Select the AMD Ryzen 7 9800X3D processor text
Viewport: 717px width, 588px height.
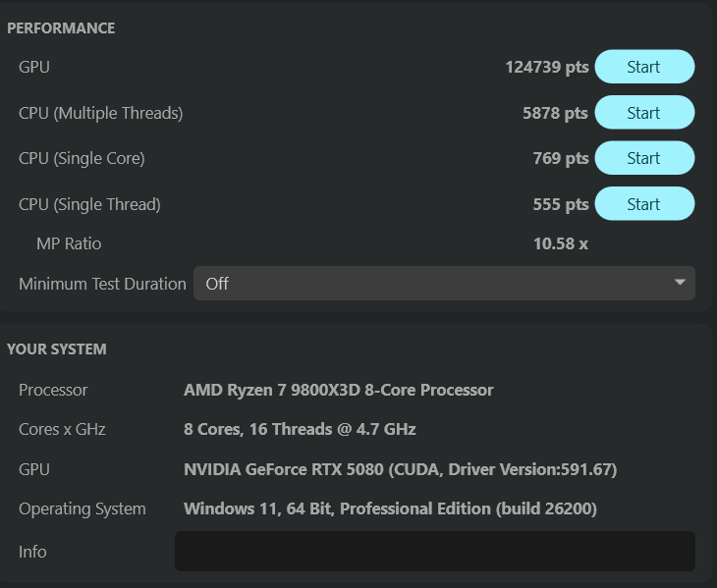(339, 390)
